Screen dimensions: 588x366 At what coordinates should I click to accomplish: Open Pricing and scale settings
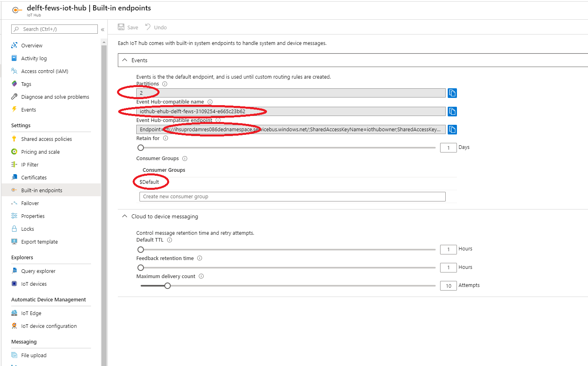[x=40, y=152]
